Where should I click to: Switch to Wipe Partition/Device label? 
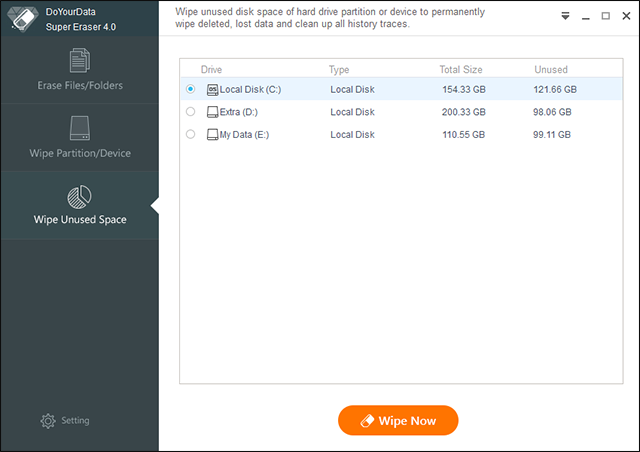[x=80, y=153]
